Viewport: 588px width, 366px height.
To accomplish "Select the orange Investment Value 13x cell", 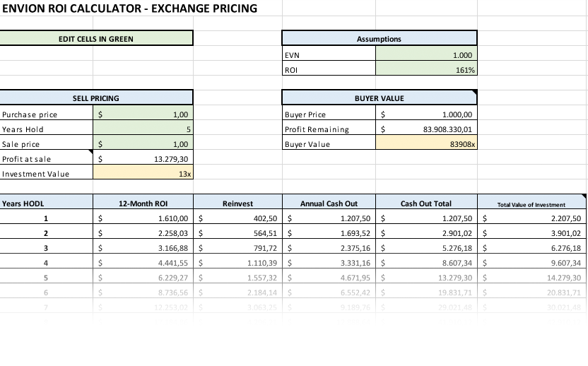I will tap(143, 174).
